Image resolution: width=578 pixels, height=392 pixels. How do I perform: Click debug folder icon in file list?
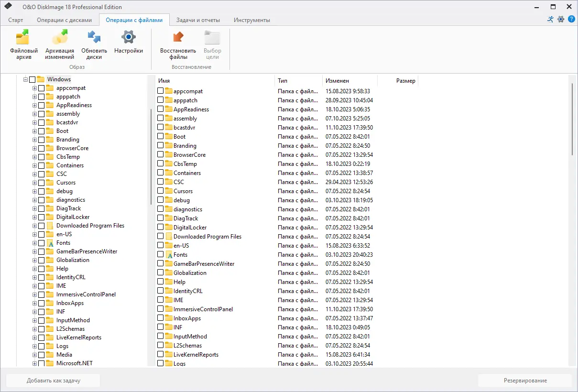(x=169, y=200)
